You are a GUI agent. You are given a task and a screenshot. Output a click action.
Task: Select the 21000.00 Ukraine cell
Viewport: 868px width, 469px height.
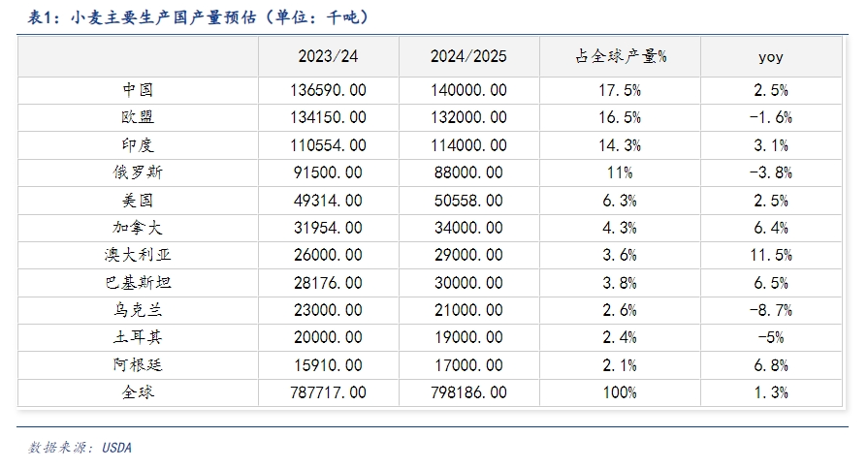[468, 310]
